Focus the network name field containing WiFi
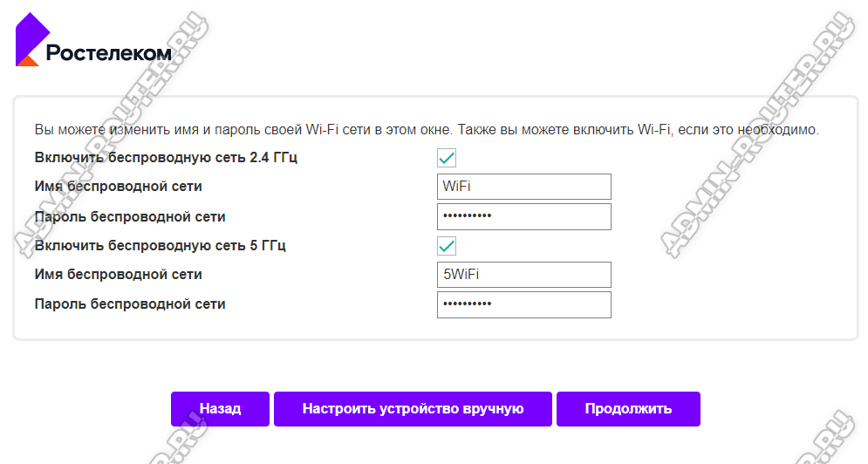Image resolution: width=868 pixels, height=464 pixels. click(523, 187)
